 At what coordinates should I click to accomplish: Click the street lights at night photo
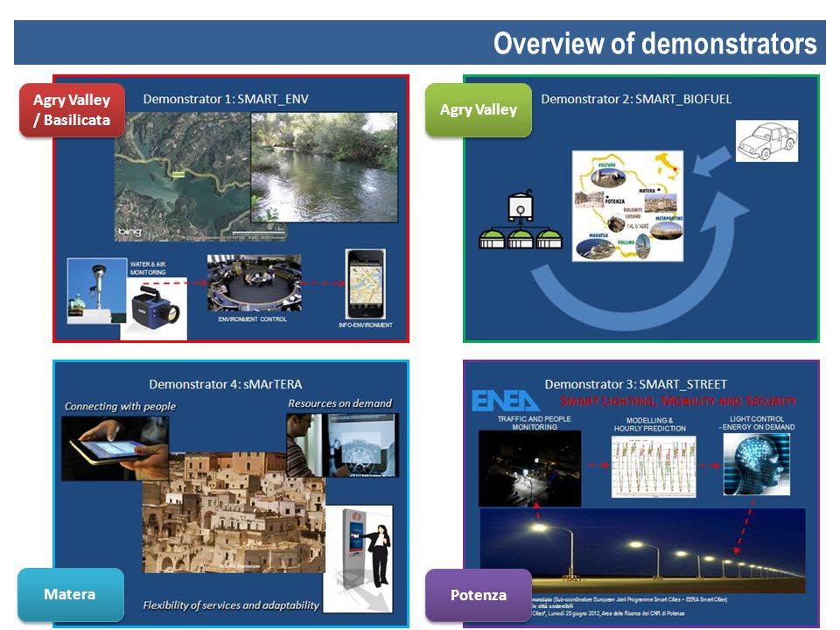click(642, 550)
